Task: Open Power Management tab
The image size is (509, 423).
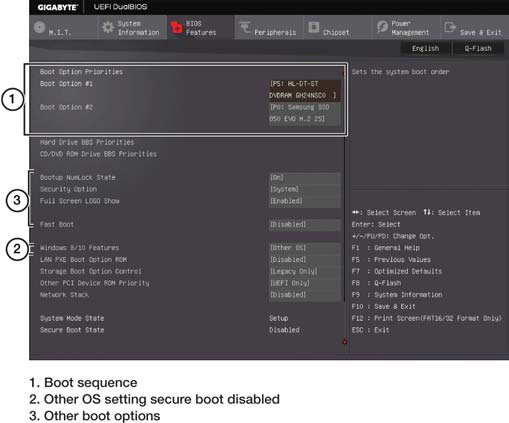Action: point(406,28)
